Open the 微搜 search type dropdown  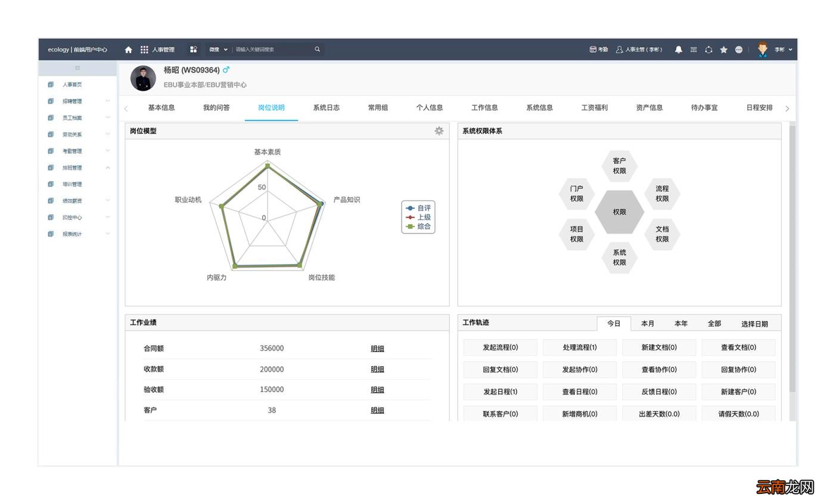[x=218, y=49]
